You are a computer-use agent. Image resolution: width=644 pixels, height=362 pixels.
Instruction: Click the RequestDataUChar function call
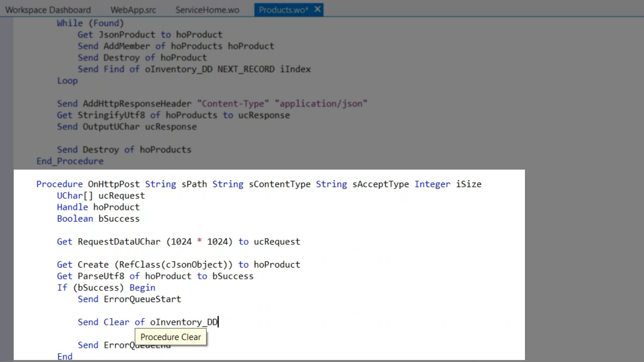point(119,242)
